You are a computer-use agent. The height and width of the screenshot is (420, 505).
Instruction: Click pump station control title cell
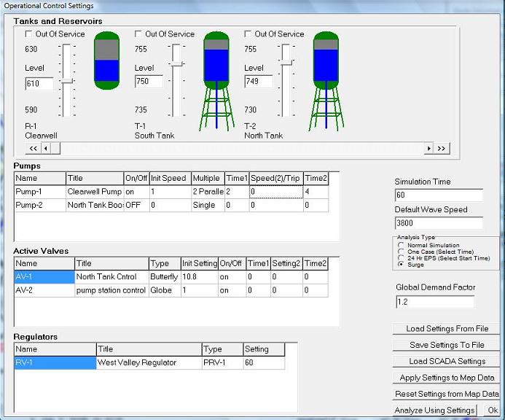111,290
